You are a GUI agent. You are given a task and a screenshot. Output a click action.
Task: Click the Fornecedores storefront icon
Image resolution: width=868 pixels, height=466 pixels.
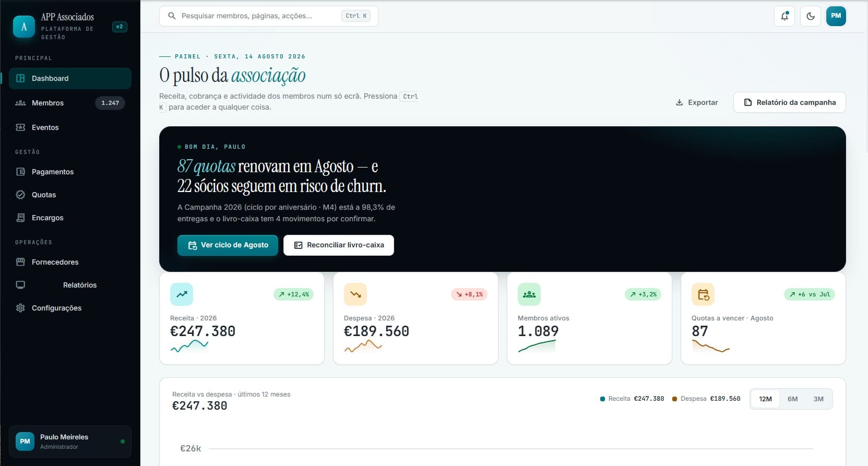[20, 262]
